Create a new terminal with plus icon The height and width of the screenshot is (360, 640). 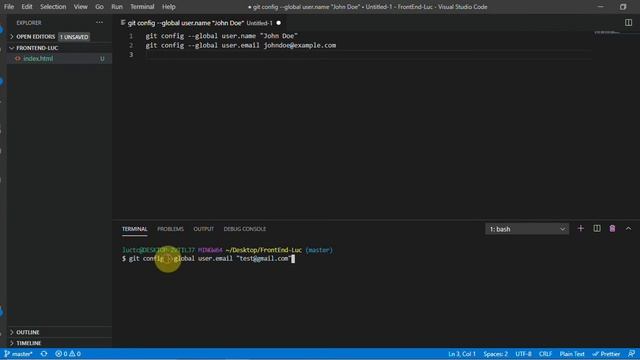click(x=580, y=229)
